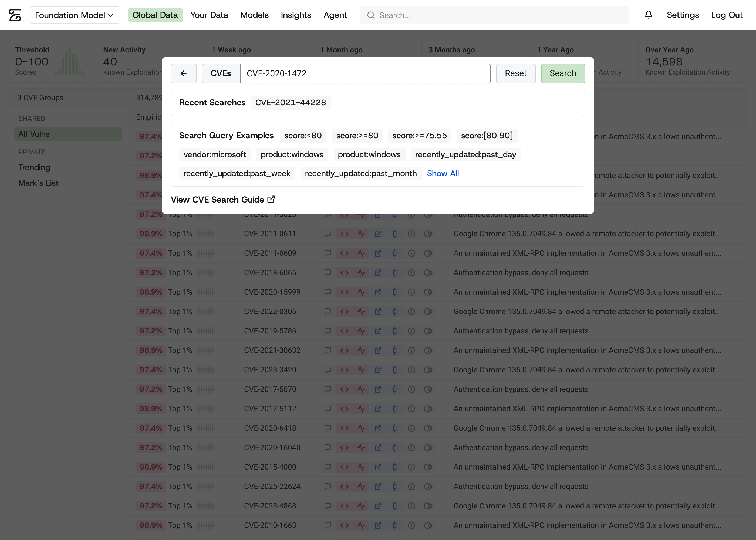Open the external link icon for CVE-2020-15999
This screenshot has height=540, width=756.
[x=378, y=292]
